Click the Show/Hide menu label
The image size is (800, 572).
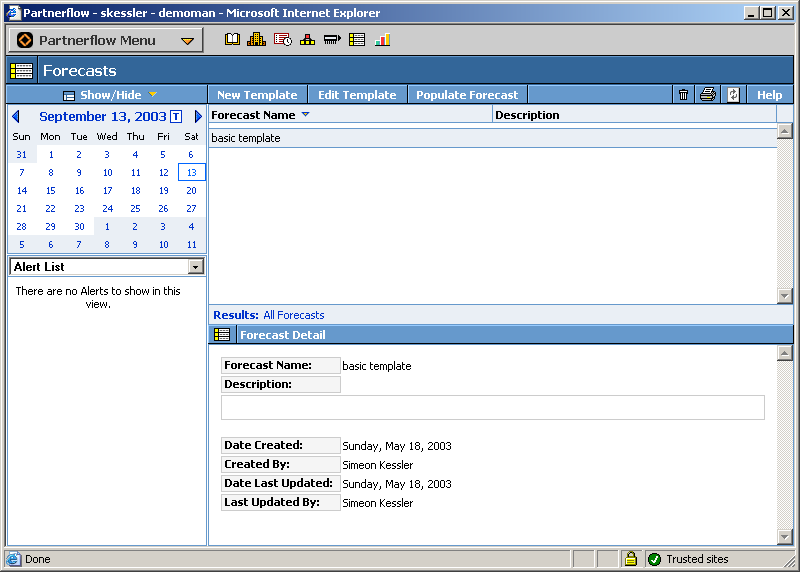(110, 95)
